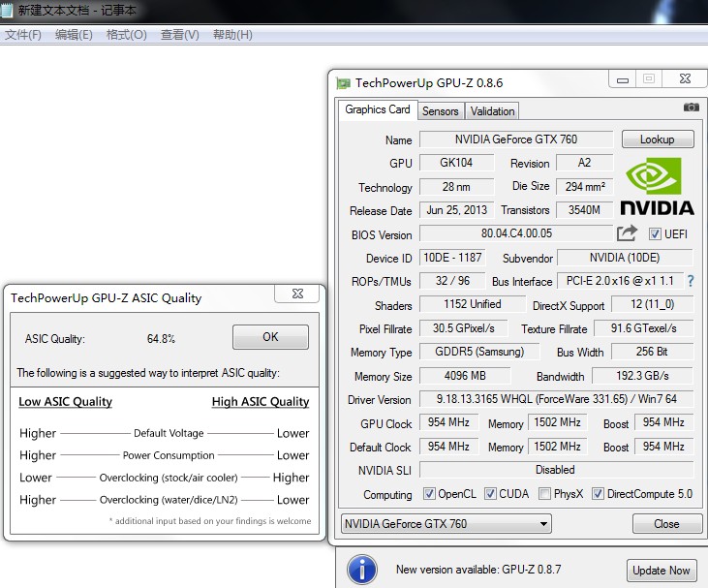708x588 pixels.
Task: Click the NVIDIA SLI value Disabled
Action: point(556,470)
